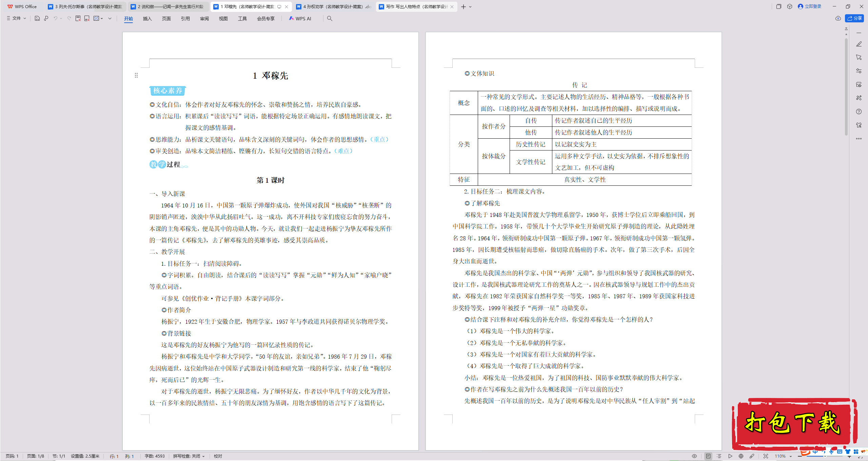Screen dimensions: 868x461
Task: Click the cube skin center icon
Action: [x=790, y=6]
